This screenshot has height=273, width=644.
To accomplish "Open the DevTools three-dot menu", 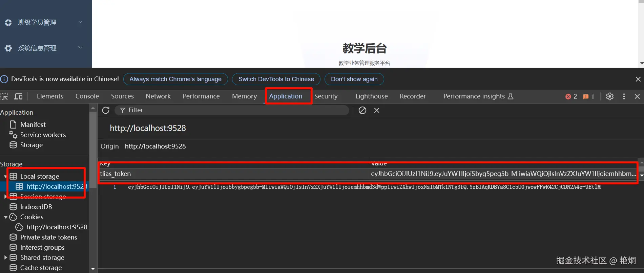I will [x=624, y=96].
